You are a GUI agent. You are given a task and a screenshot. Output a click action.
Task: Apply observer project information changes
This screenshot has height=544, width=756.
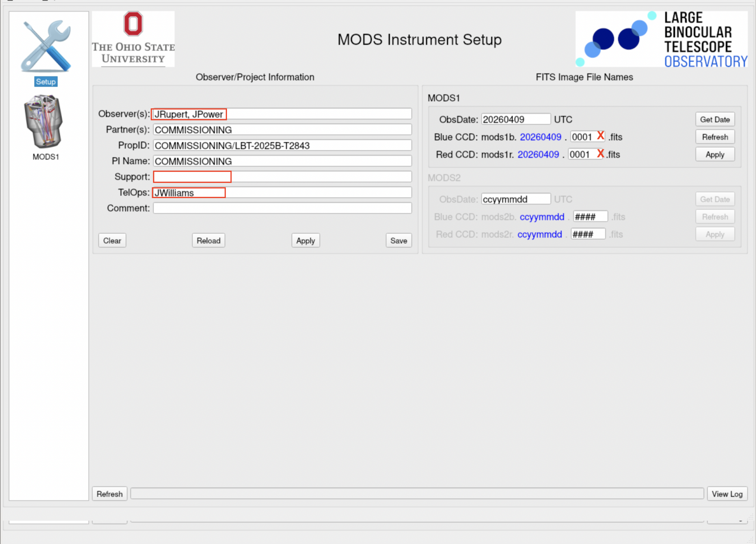click(x=305, y=240)
